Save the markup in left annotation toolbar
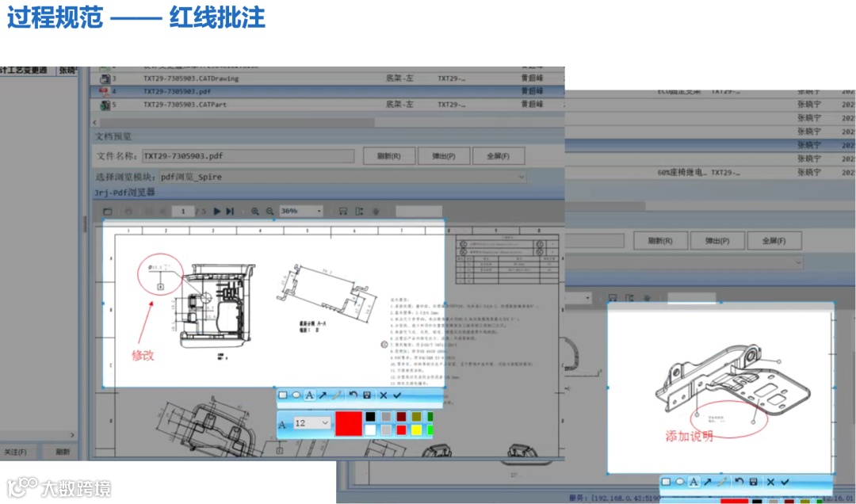Screen dimensions: 856x504 click(x=367, y=395)
